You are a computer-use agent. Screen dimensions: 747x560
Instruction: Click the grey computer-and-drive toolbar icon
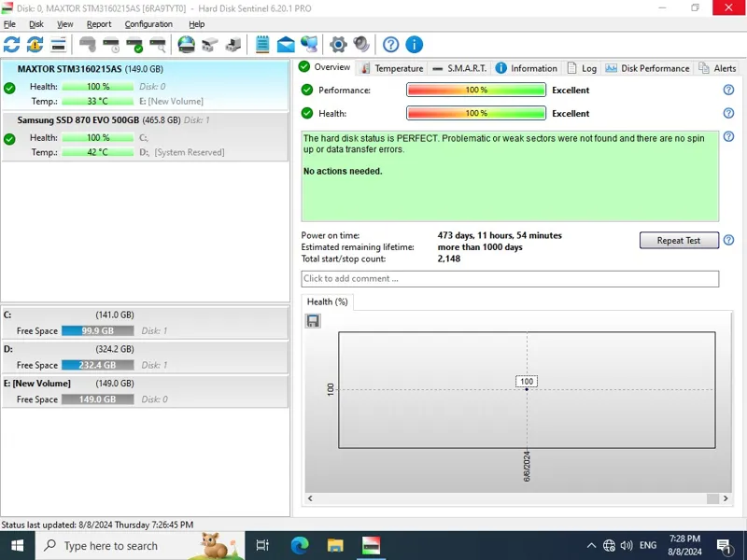click(233, 45)
